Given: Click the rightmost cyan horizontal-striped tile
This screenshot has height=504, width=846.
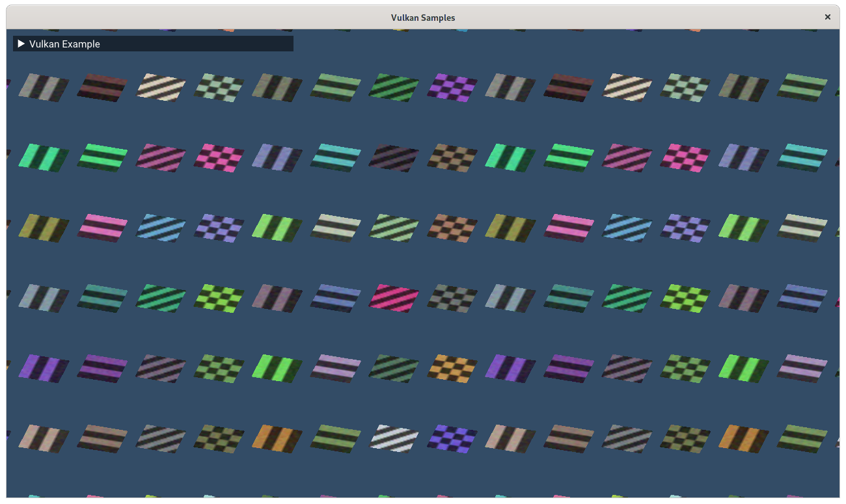Looking at the screenshot, I should pyautogui.click(x=802, y=157).
